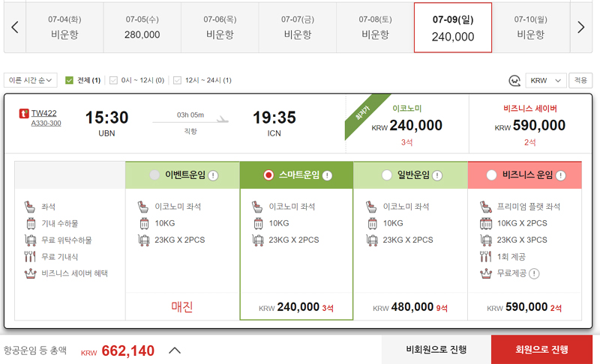Click the info icon beside 비즈니스 운임
This screenshot has height=364, width=600.
coord(560,176)
